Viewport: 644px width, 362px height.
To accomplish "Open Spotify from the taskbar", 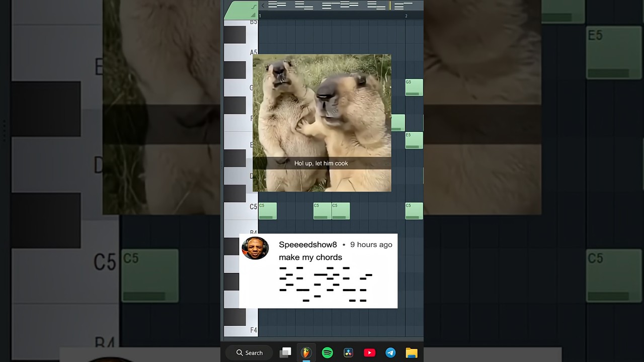I will point(327,353).
